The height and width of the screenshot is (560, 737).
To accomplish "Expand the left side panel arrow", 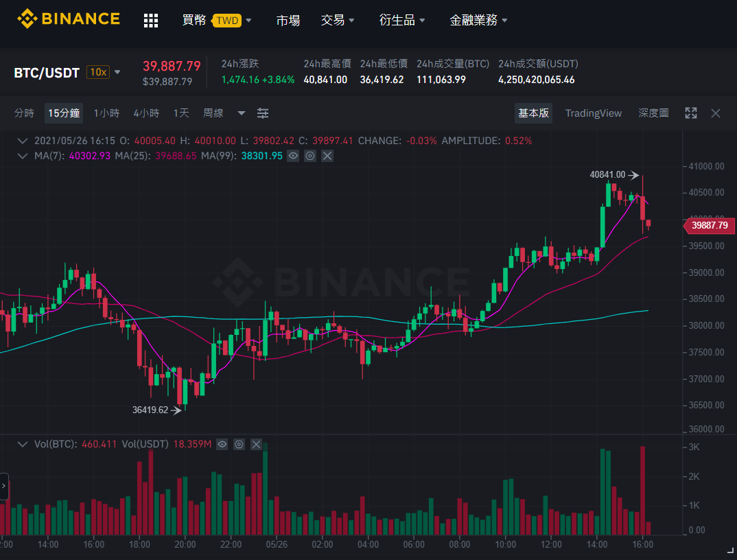I will (3, 486).
